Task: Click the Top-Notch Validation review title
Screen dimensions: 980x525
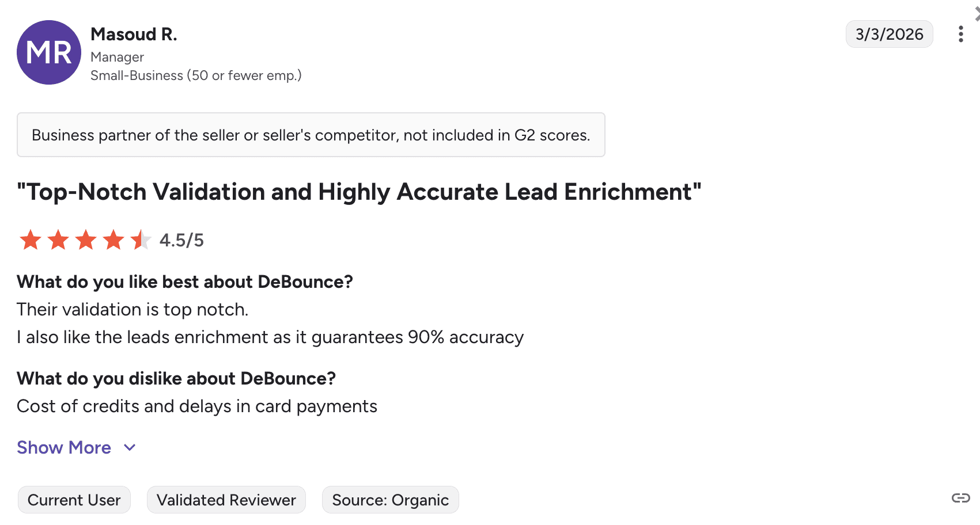Action: (x=359, y=192)
